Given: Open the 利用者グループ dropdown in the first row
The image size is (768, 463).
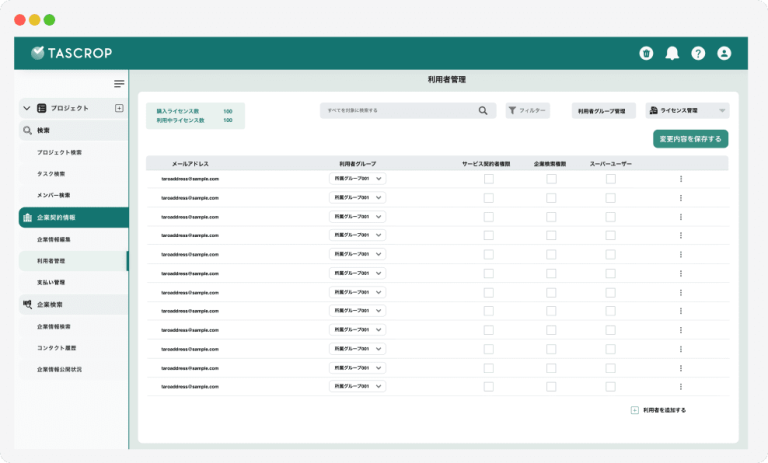Looking at the screenshot, I should point(358,179).
